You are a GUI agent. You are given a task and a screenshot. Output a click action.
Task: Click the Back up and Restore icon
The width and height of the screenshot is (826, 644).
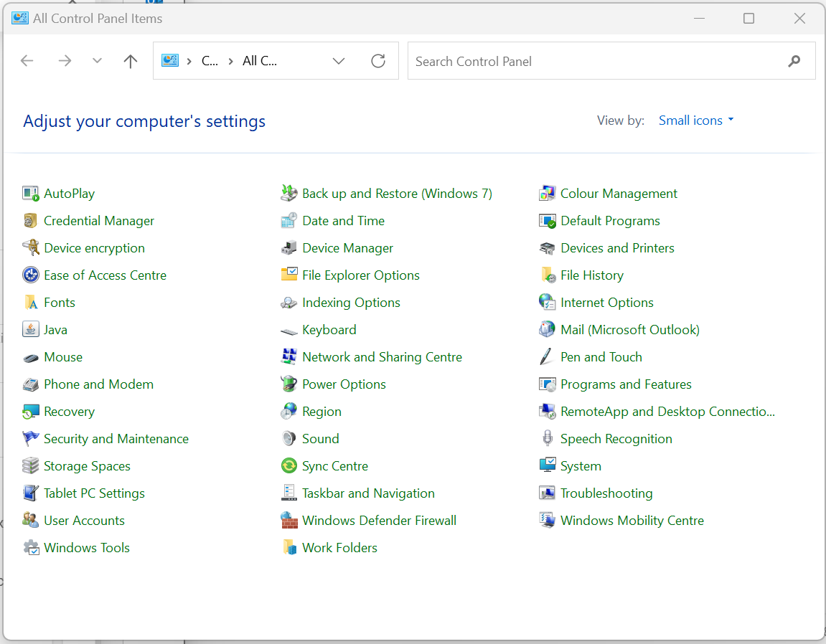coord(288,194)
